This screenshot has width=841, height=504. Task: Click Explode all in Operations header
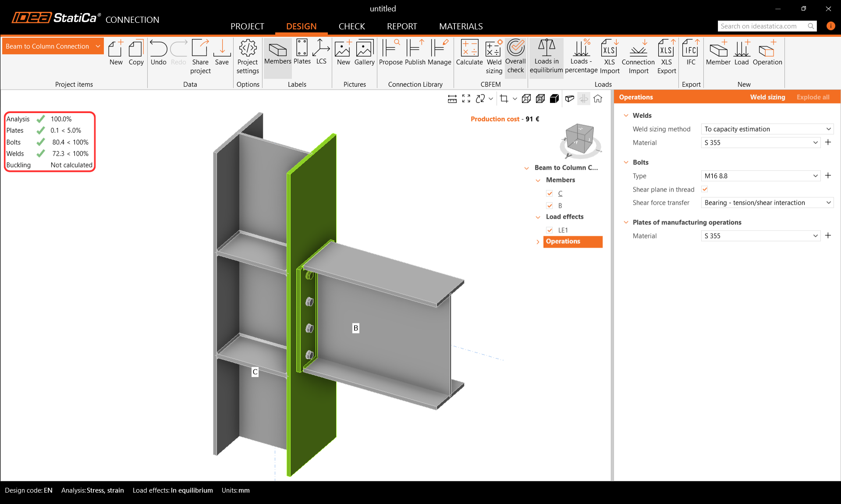coord(813,97)
